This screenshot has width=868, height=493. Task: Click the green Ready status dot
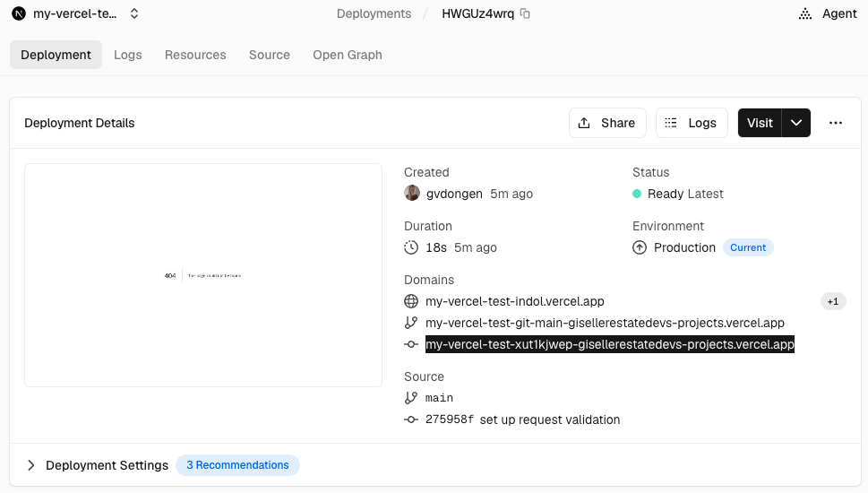pos(637,194)
